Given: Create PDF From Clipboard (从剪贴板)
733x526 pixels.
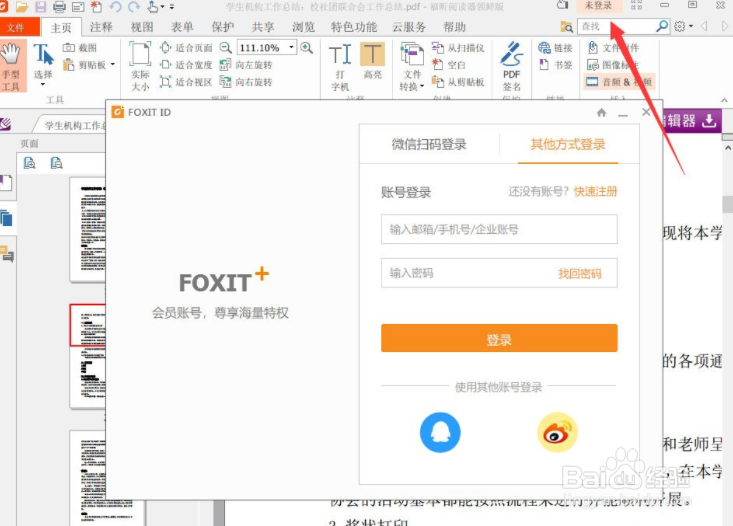Looking at the screenshot, I should (x=458, y=82).
